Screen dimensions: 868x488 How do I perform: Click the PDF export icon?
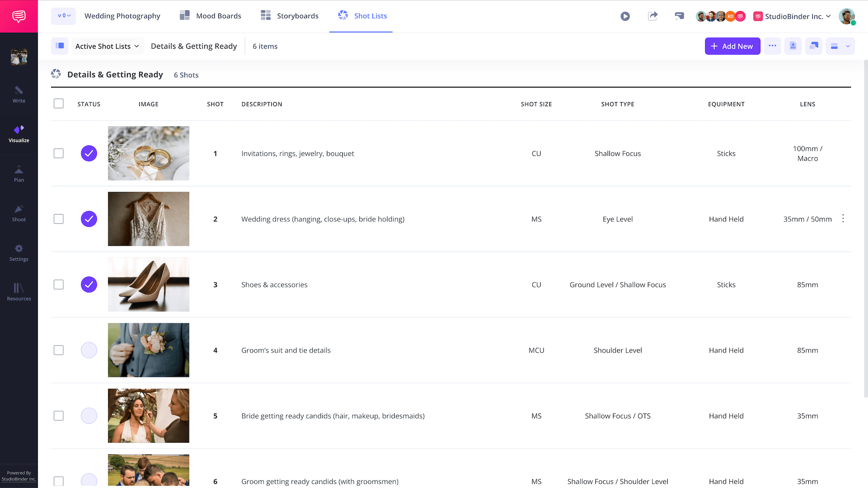(x=793, y=46)
